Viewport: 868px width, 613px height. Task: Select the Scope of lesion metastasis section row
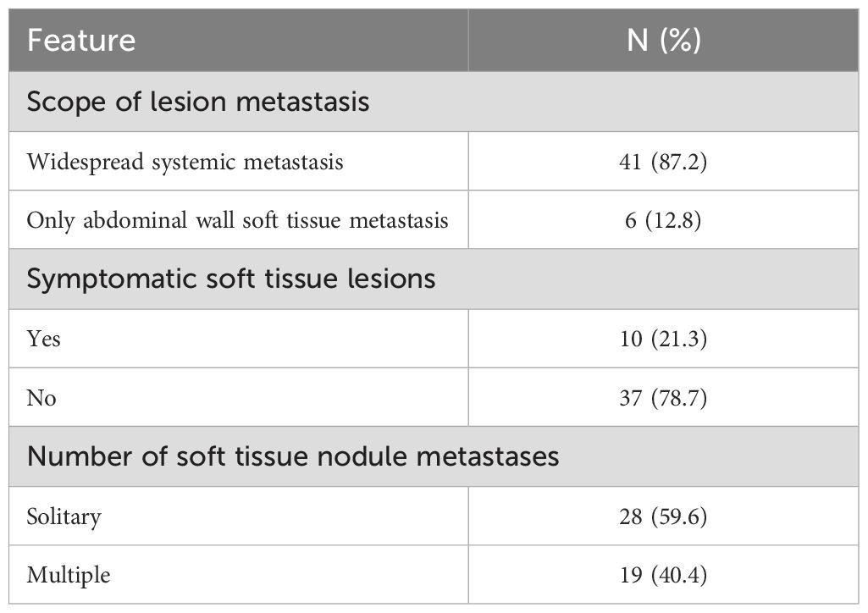coord(434,102)
